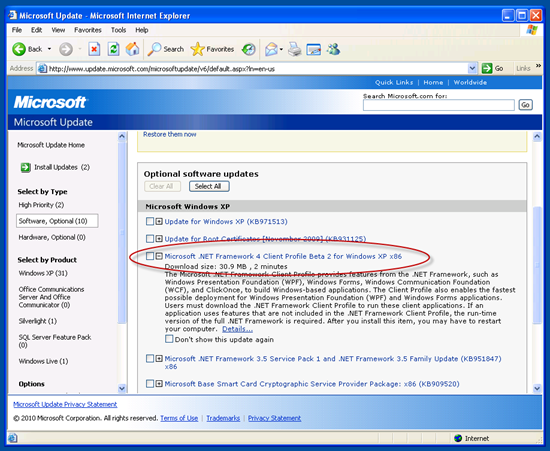Open the Back button history dropdown
The width and height of the screenshot is (550, 451).
pos(49,49)
